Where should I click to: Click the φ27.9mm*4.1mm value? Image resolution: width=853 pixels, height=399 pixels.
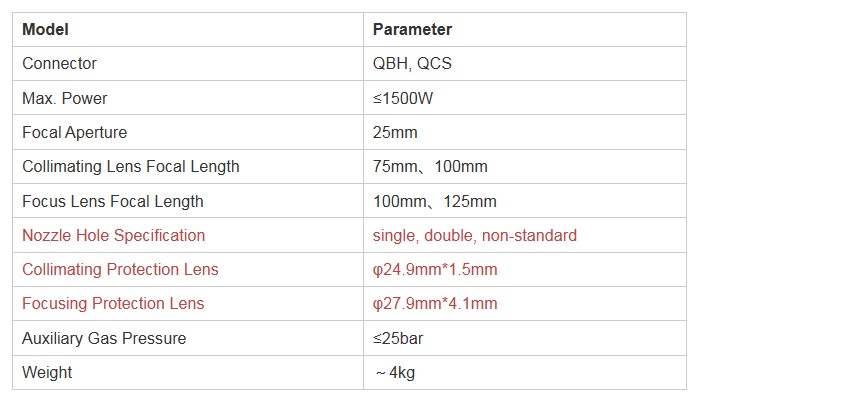[435, 303]
